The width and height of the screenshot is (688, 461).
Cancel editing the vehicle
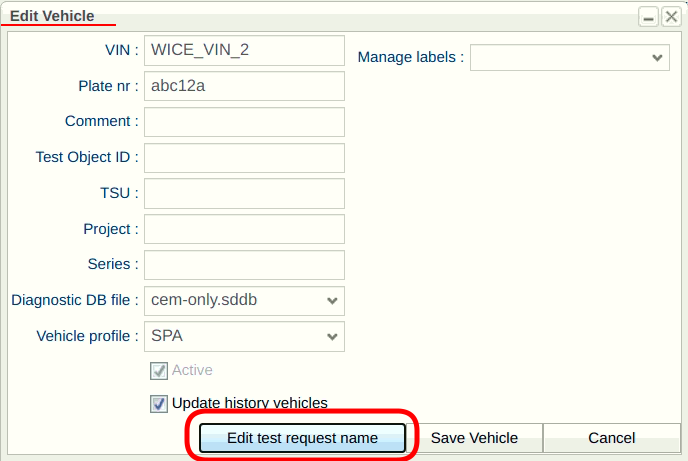(x=611, y=438)
